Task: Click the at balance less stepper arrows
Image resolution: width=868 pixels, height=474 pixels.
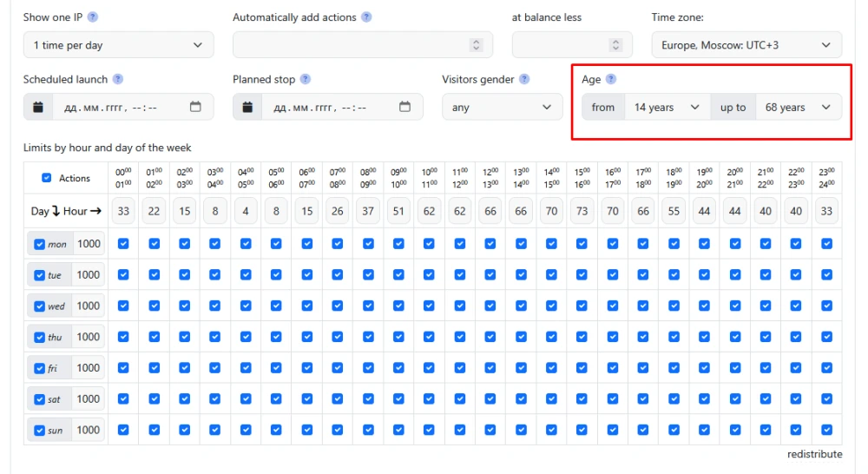Action: pos(615,45)
